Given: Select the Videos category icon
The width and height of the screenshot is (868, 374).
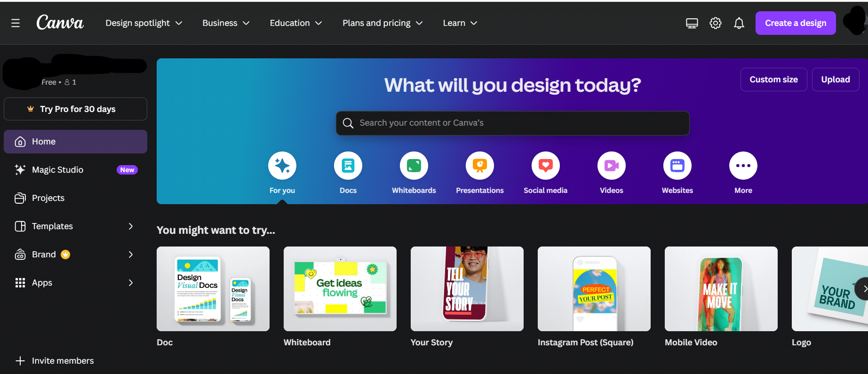Looking at the screenshot, I should (x=612, y=166).
